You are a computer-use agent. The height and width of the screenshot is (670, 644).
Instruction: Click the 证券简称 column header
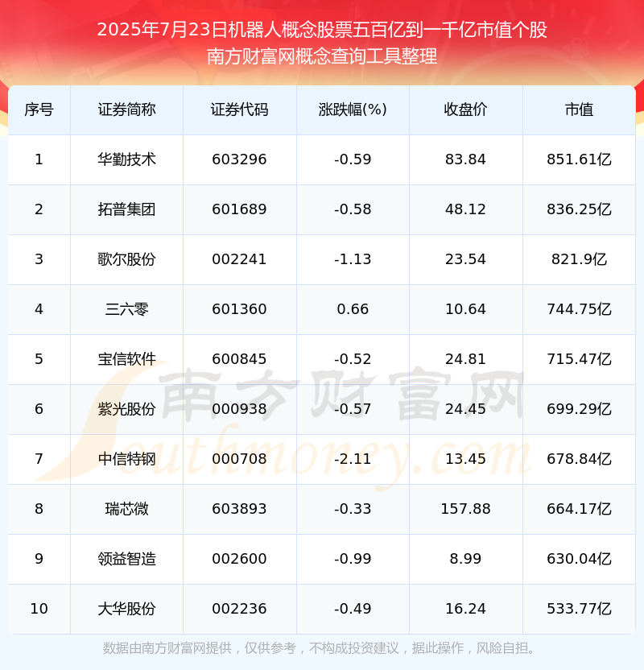point(126,110)
